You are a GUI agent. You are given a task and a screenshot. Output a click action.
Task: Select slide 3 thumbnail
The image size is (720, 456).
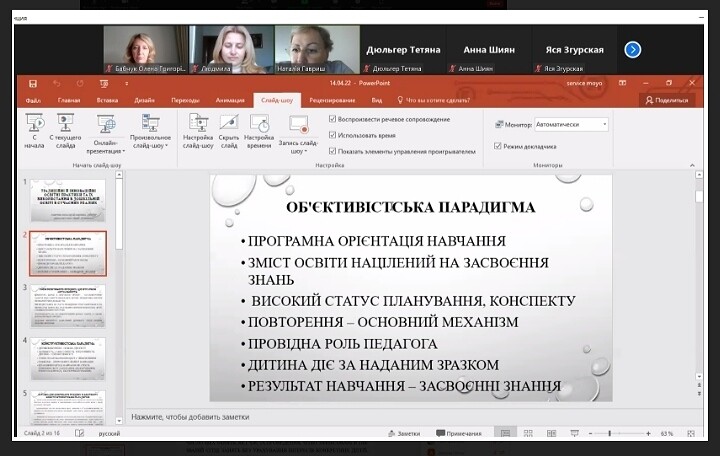click(x=68, y=306)
